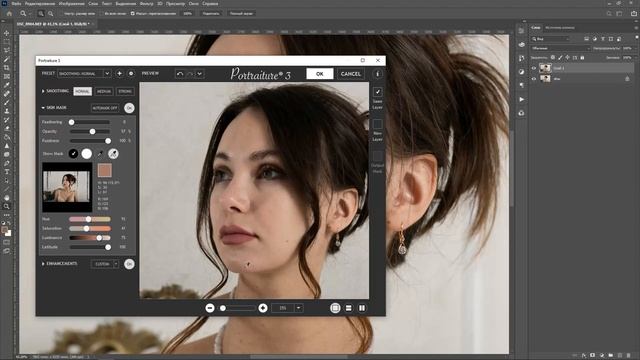Switch to vertical split preview
The width and height of the screenshot is (640, 360).
[362, 308]
